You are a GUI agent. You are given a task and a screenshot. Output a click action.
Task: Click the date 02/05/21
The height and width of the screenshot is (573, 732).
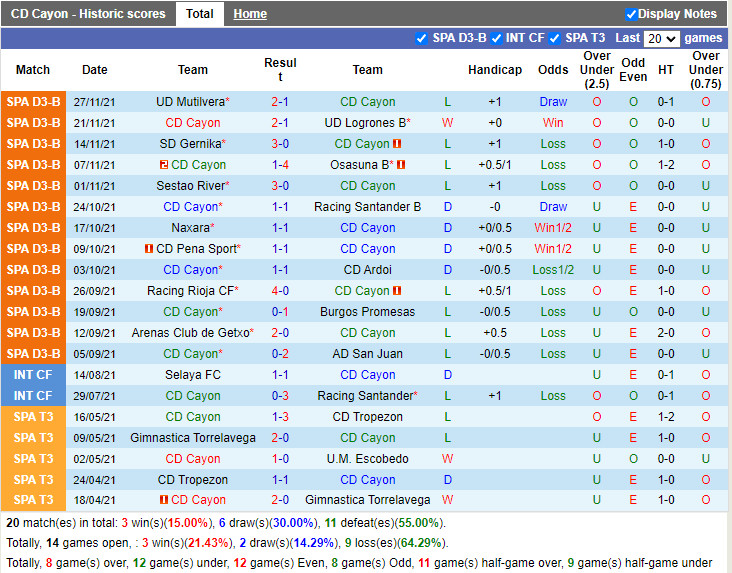click(x=94, y=459)
